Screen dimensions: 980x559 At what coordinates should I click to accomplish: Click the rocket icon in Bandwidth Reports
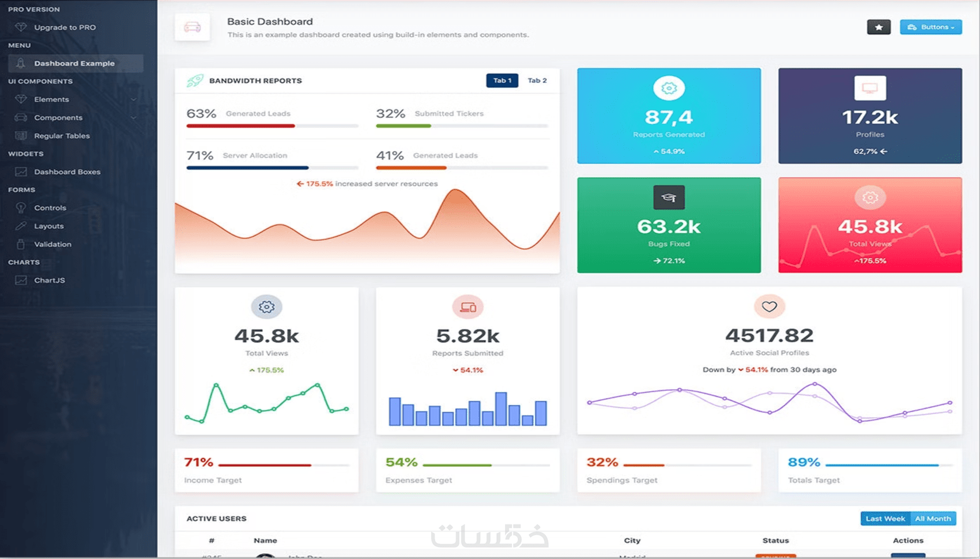click(195, 81)
